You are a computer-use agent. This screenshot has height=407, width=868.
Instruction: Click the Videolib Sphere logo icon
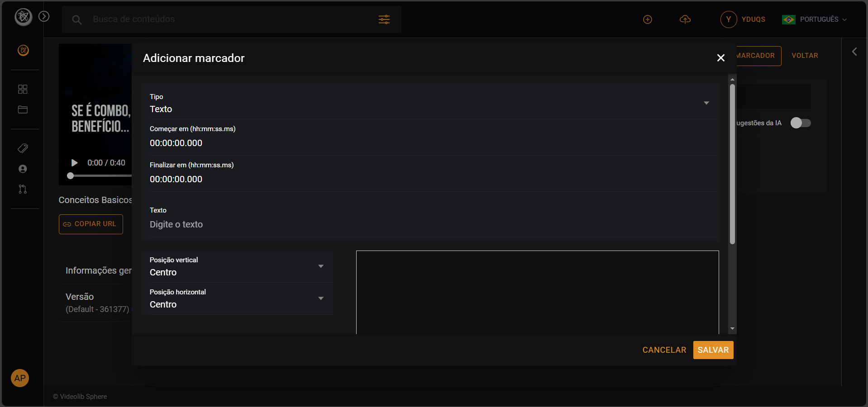tap(23, 17)
